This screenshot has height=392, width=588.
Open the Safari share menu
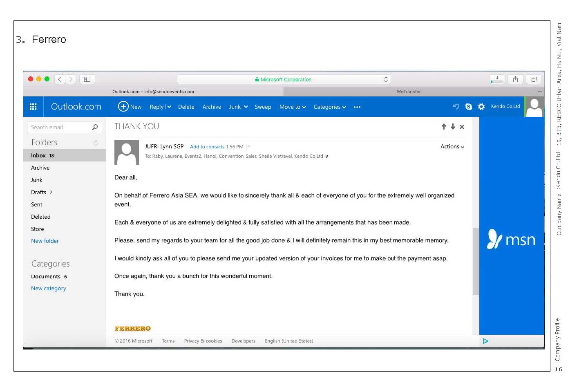(x=515, y=79)
